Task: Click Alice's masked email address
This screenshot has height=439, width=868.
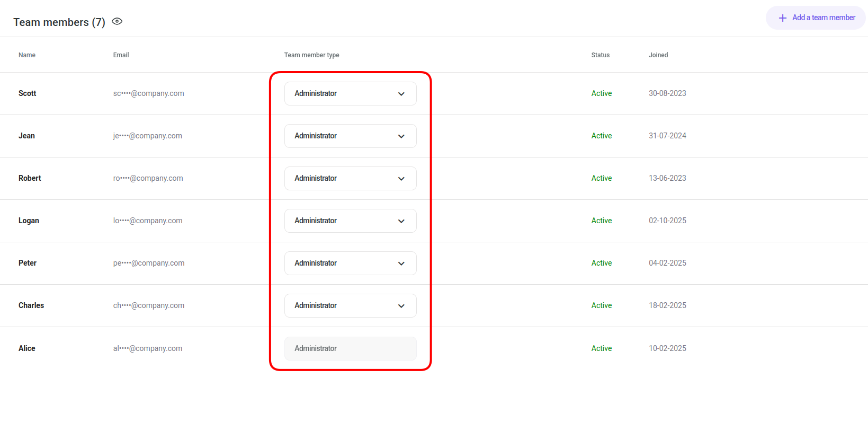Action: [x=148, y=348]
